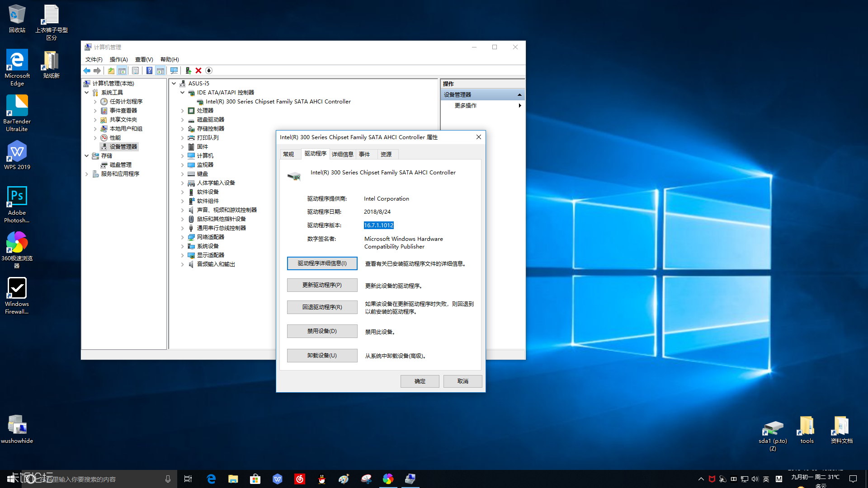
Task: Click 取消 (Cancel) button
Action: point(463,381)
